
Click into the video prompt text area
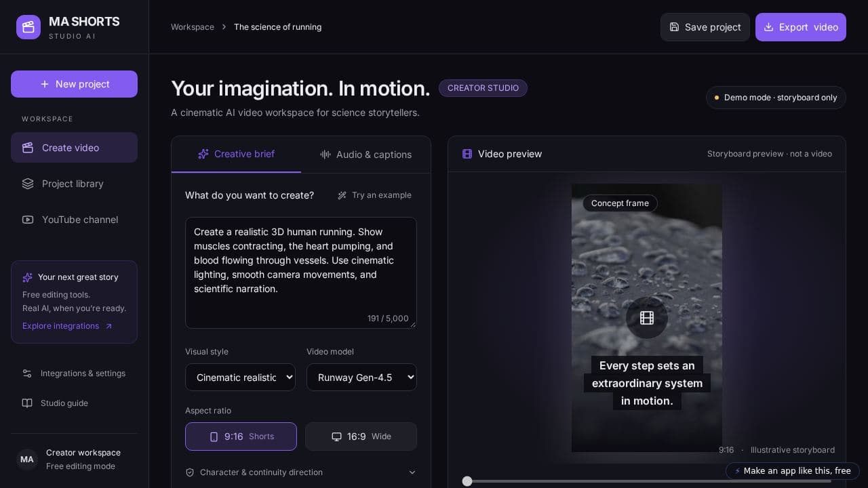coord(301,272)
